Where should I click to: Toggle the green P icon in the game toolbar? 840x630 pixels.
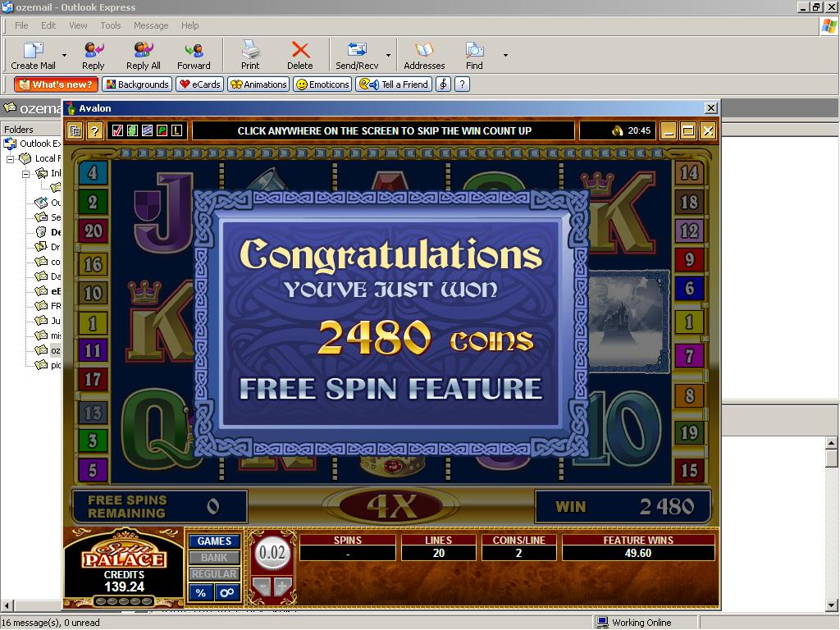click(162, 130)
